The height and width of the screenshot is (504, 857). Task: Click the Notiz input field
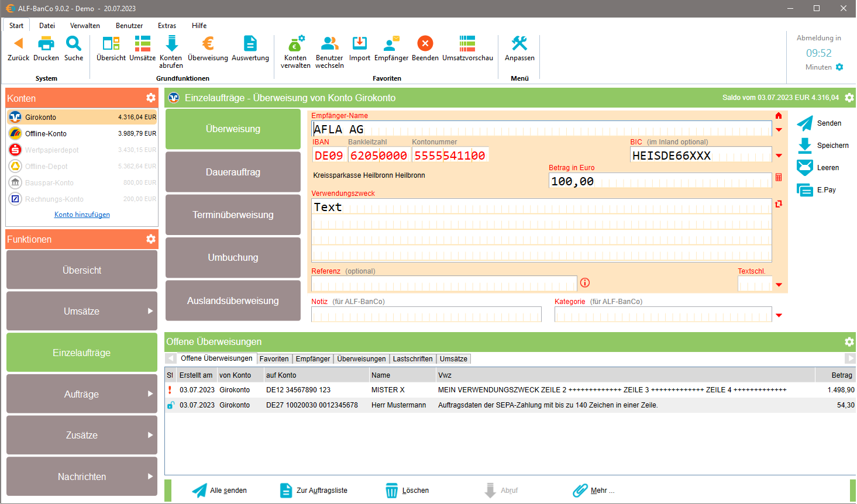[x=426, y=315]
